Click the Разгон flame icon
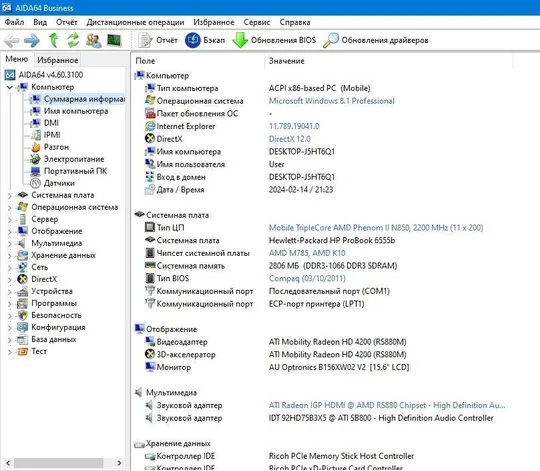 click(35, 147)
